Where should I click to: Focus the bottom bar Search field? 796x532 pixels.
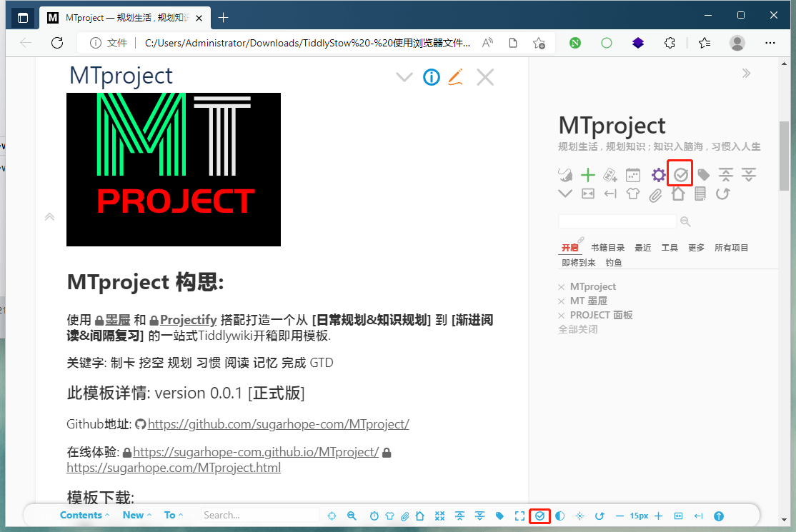(260, 516)
